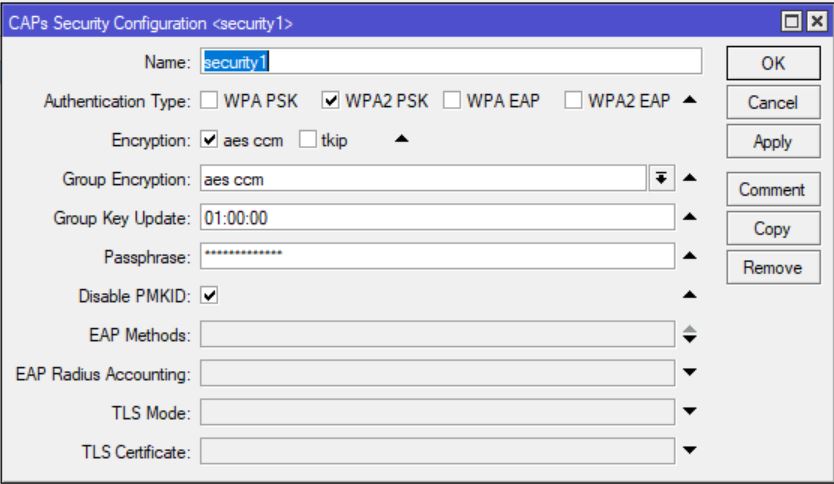
Task: Click the Apply button
Action: coord(773,141)
